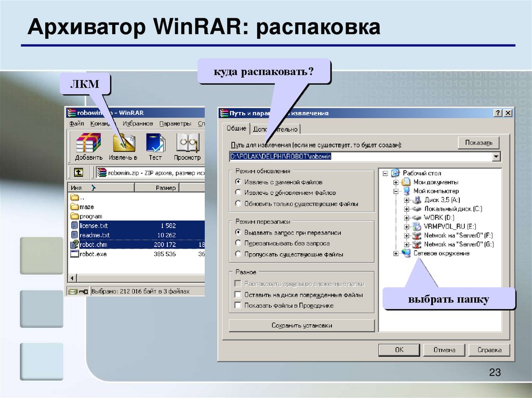Image resolution: width=532 pixels, height=398 pixels.
Task: Click the Просмотр (View) toolbar icon
Action: tap(187, 143)
